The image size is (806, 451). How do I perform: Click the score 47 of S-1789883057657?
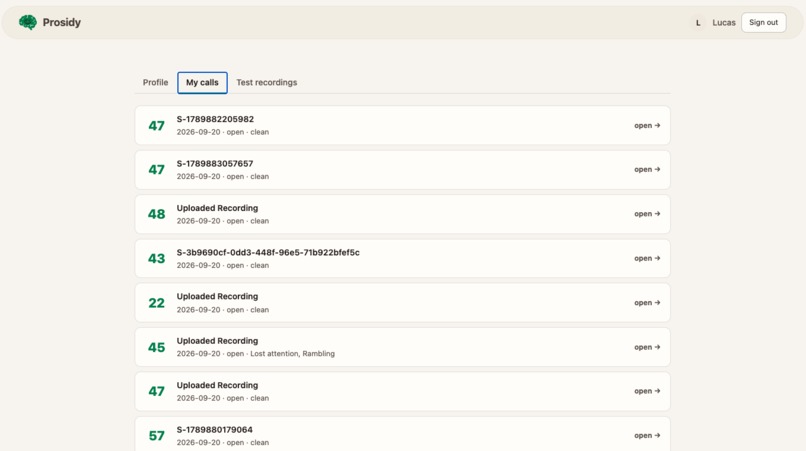point(156,170)
